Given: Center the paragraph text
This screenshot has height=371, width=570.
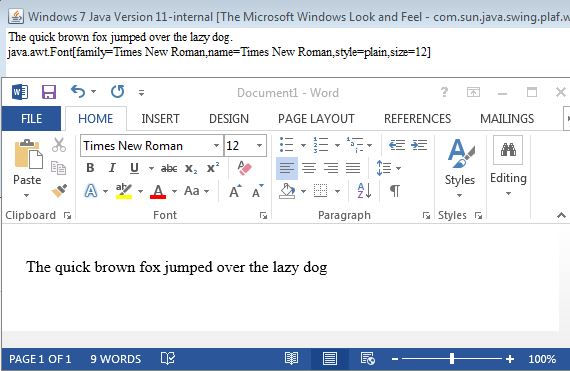Looking at the screenshot, I should (309, 168).
